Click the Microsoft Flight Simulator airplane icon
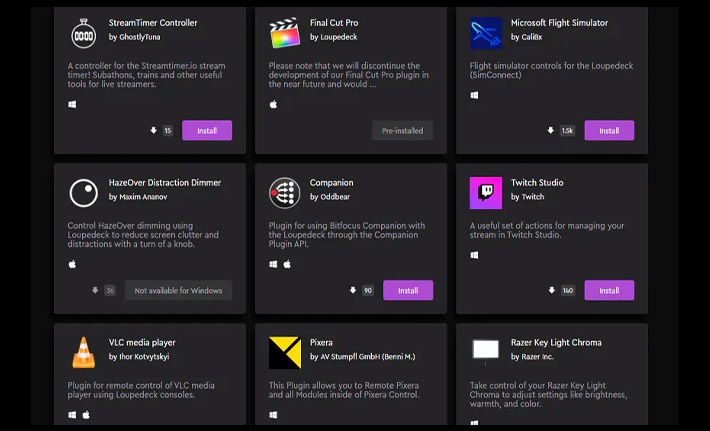The height and width of the screenshot is (431, 710). point(486,33)
